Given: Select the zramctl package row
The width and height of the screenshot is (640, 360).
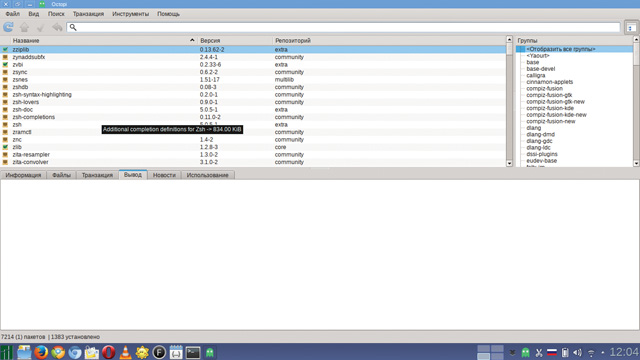Looking at the screenshot, I should pos(253,132).
